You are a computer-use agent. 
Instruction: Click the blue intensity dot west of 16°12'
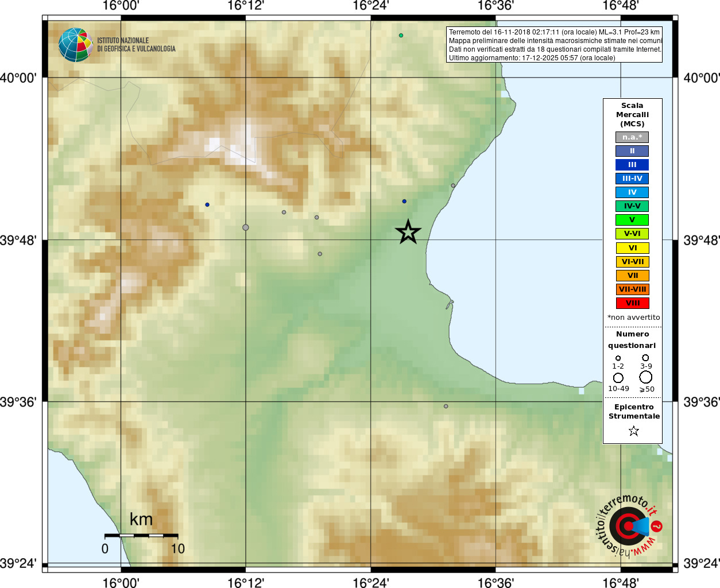[x=207, y=204]
